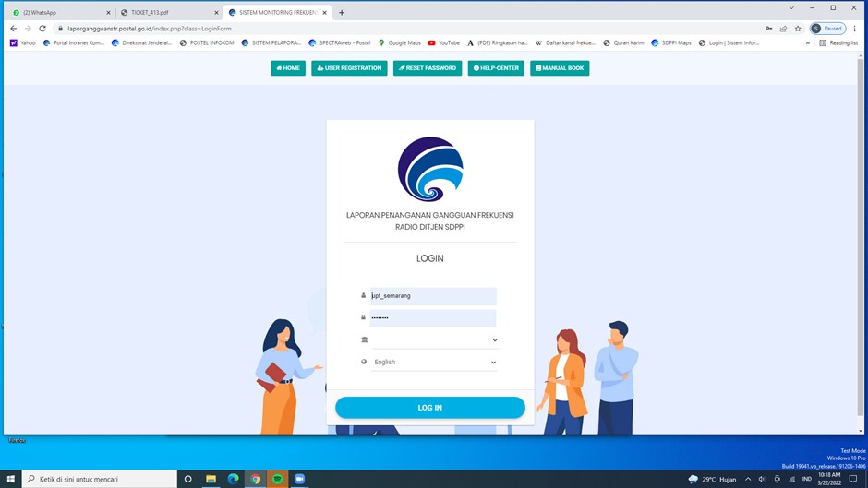The height and width of the screenshot is (488, 868).
Task: Submit with the LOG IN button
Action: coord(430,408)
